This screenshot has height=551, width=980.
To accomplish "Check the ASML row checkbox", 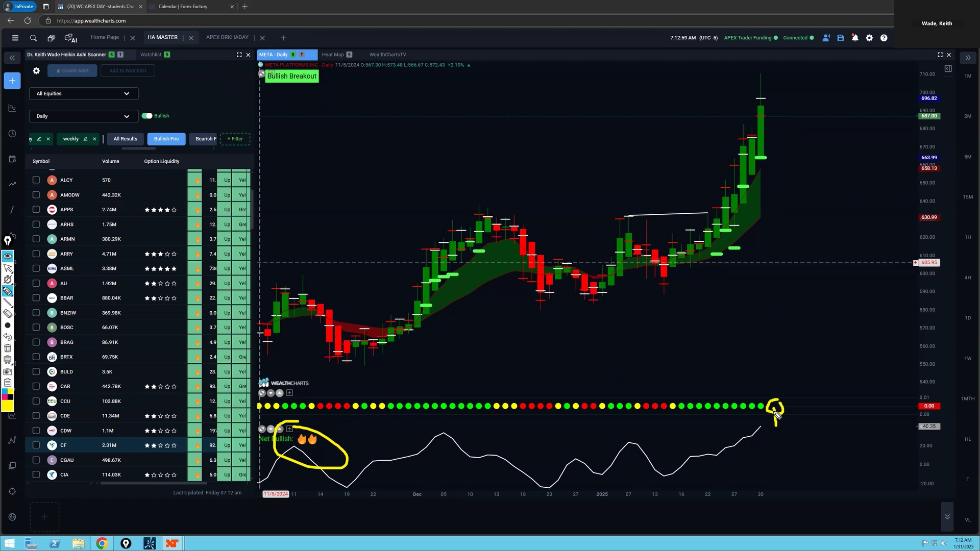I will pos(36,268).
